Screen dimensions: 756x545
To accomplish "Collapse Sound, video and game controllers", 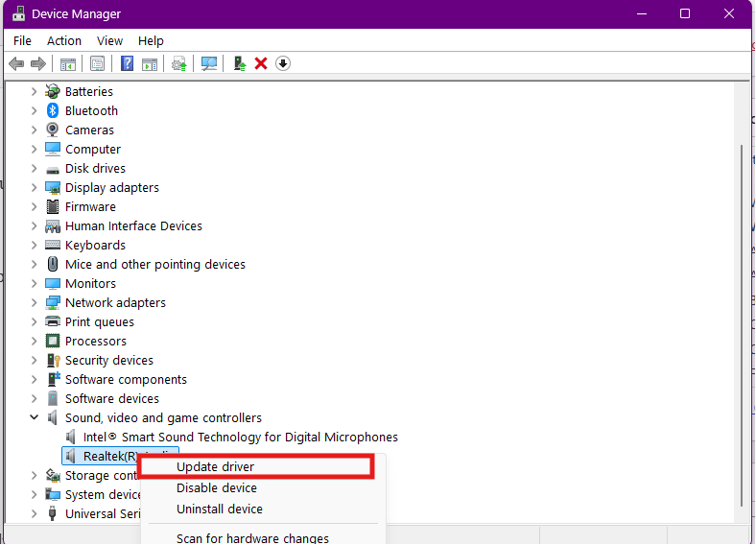I will point(35,417).
